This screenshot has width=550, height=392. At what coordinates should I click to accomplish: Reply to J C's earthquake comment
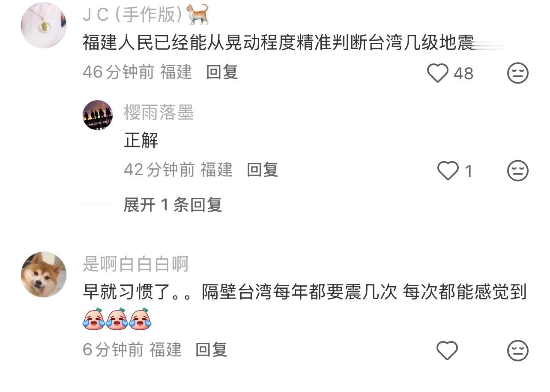222,72
